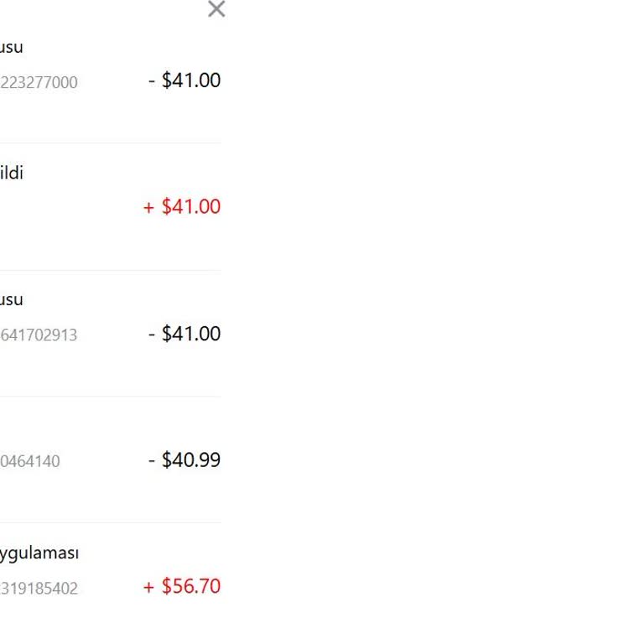The width and height of the screenshot is (644, 644).
Task: Click the plus sign before red $56.70
Action: [x=149, y=587]
